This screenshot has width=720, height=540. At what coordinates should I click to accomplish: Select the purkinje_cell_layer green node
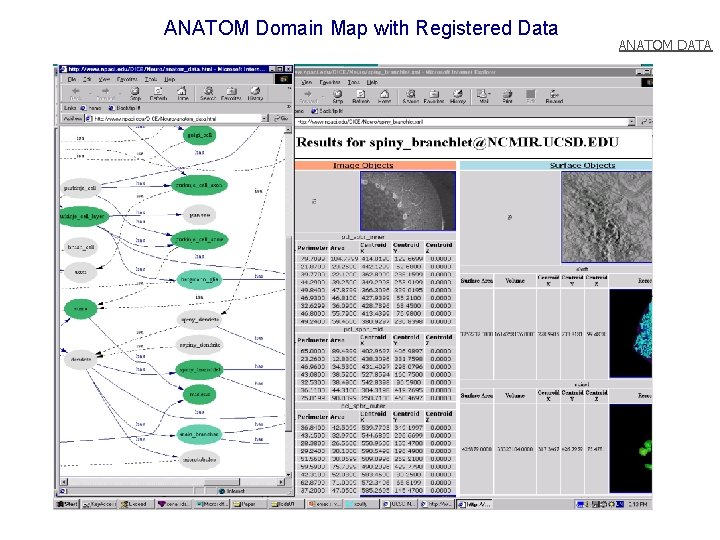point(83,216)
